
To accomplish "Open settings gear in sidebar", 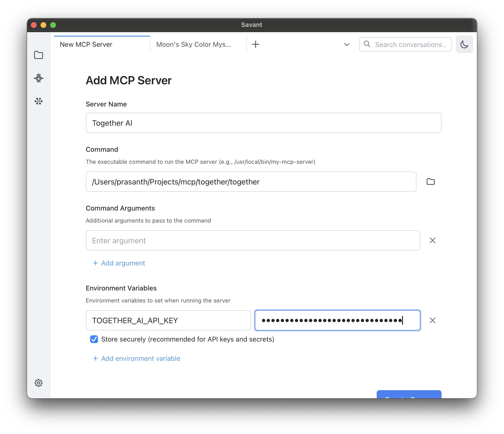I will 38,383.
